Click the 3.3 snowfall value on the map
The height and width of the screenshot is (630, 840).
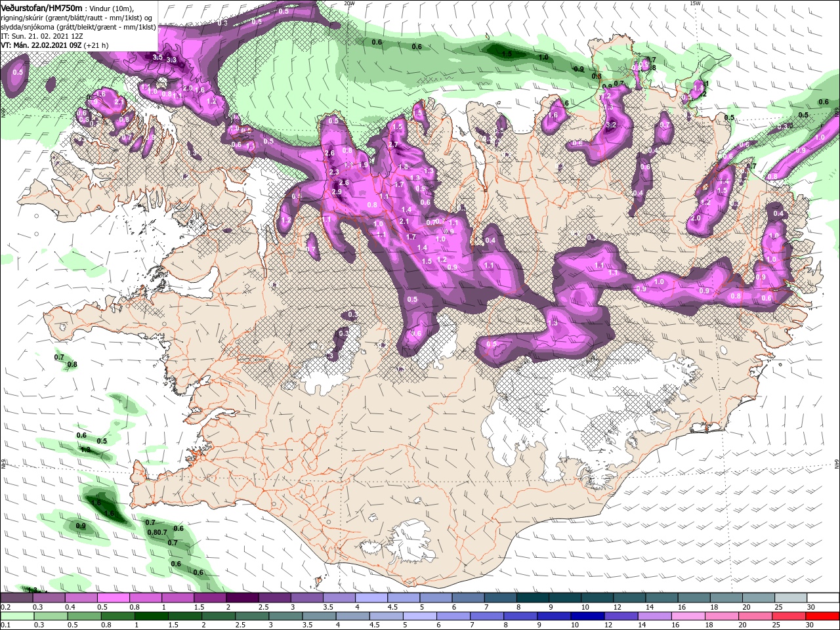click(172, 60)
